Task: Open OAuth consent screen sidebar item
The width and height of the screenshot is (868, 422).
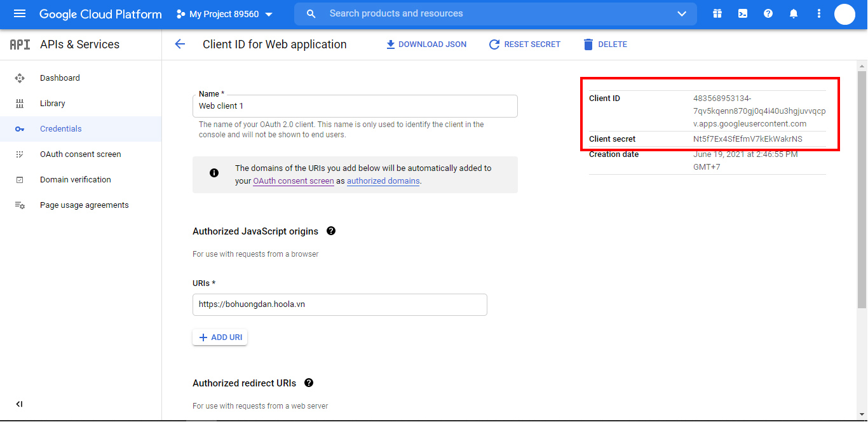Action: pyautogui.click(x=80, y=154)
